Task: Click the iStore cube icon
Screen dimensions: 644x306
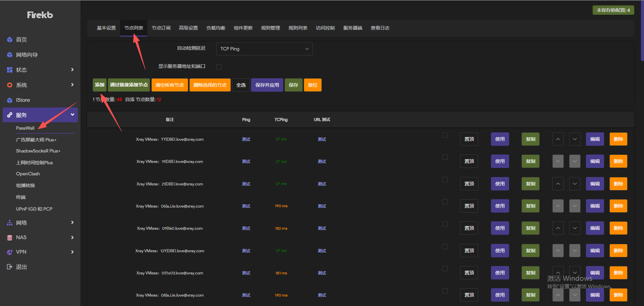Action: pyautogui.click(x=10, y=100)
